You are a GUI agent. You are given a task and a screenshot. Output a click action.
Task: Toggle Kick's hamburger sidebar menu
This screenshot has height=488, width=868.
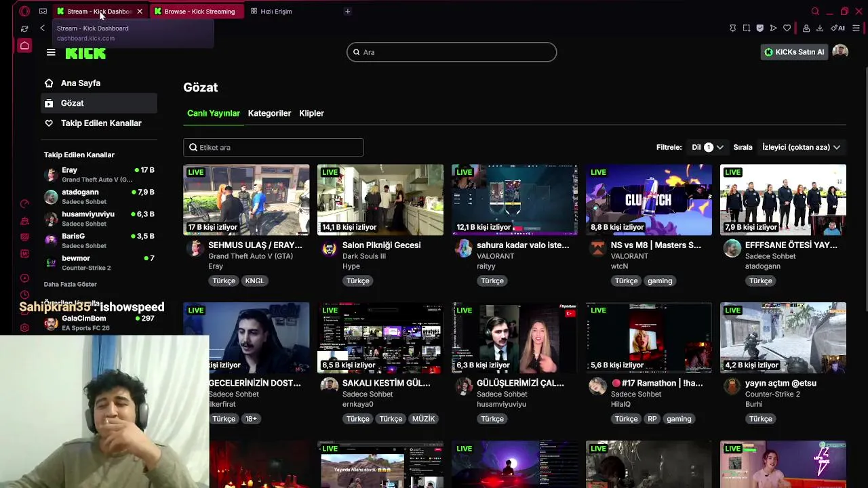click(x=51, y=52)
